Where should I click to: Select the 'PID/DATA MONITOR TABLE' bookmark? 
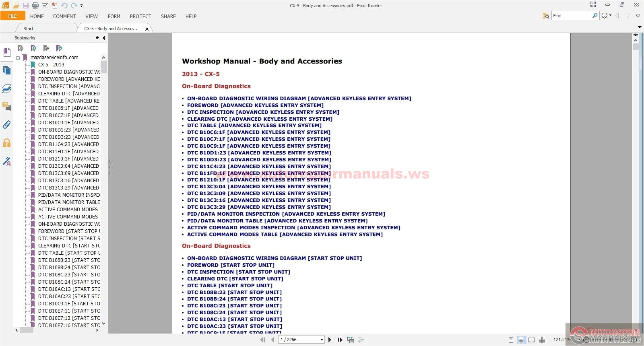(x=69, y=202)
